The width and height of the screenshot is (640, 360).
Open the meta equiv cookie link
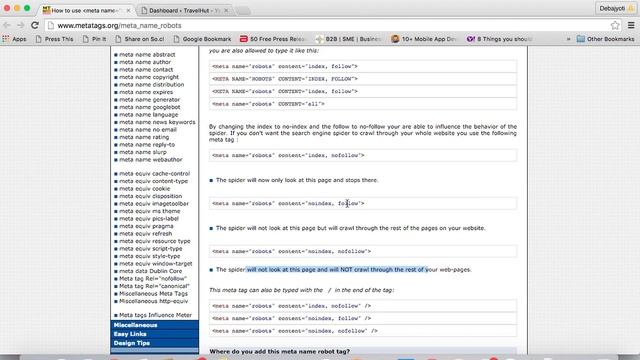(x=144, y=189)
